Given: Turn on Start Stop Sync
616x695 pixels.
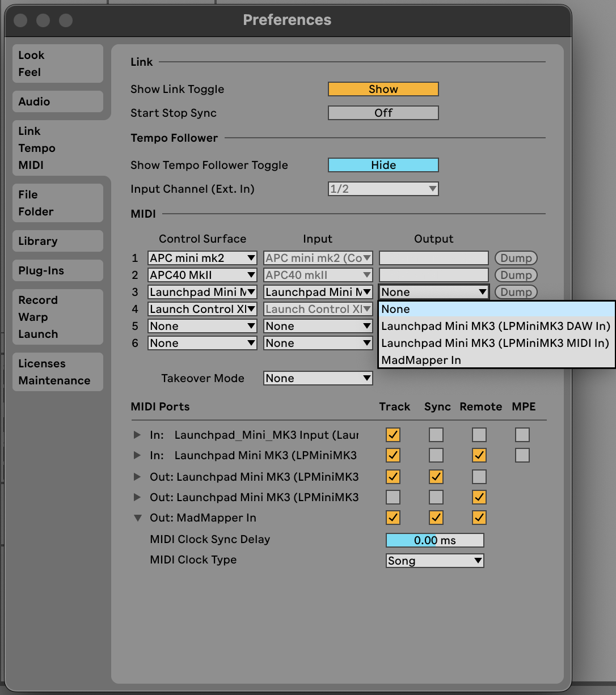Looking at the screenshot, I should [x=383, y=113].
